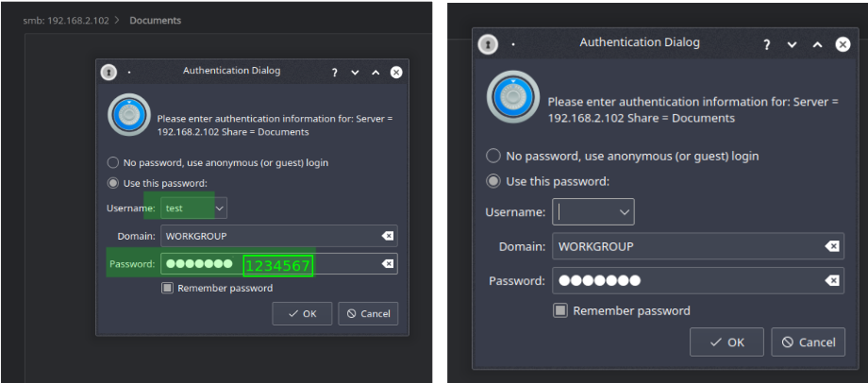Confirm with OK button in left dialog

pyautogui.click(x=302, y=314)
